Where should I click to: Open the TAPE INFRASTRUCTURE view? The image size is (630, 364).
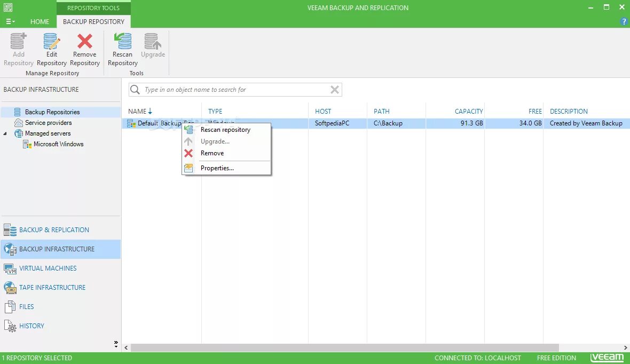[52, 288]
